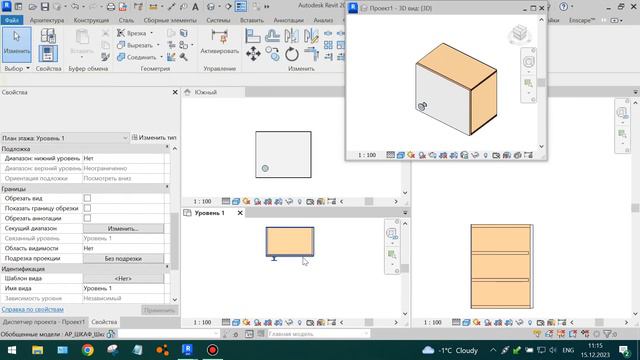Screen dimensions: 640x360
Task: Click the 3D view vertical scrollbar thumb
Action: tap(541, 82)
